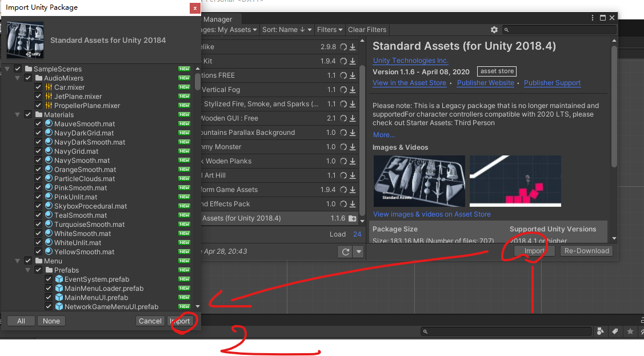Download the Wooden GUI : Free package

[x=353, y=118]
